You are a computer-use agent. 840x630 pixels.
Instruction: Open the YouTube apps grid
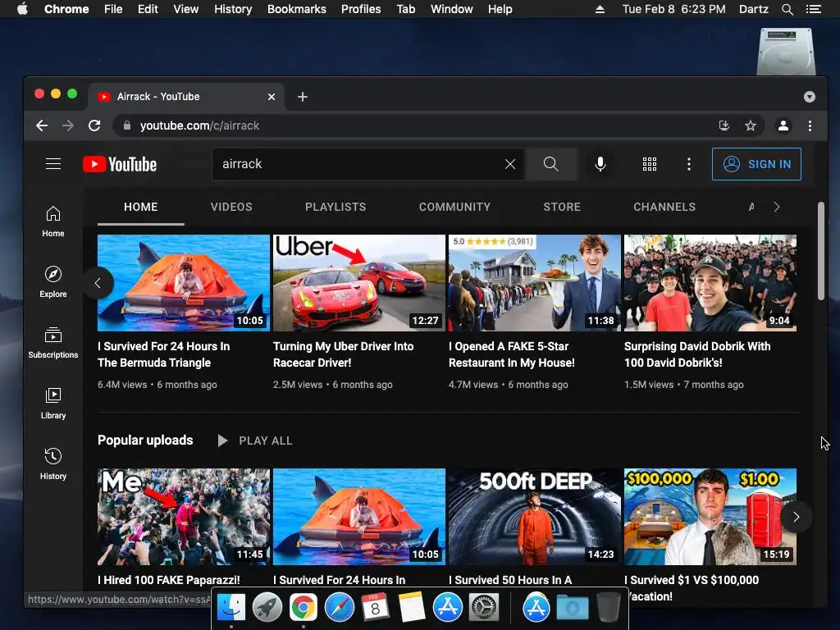click(x=650, y=164)
